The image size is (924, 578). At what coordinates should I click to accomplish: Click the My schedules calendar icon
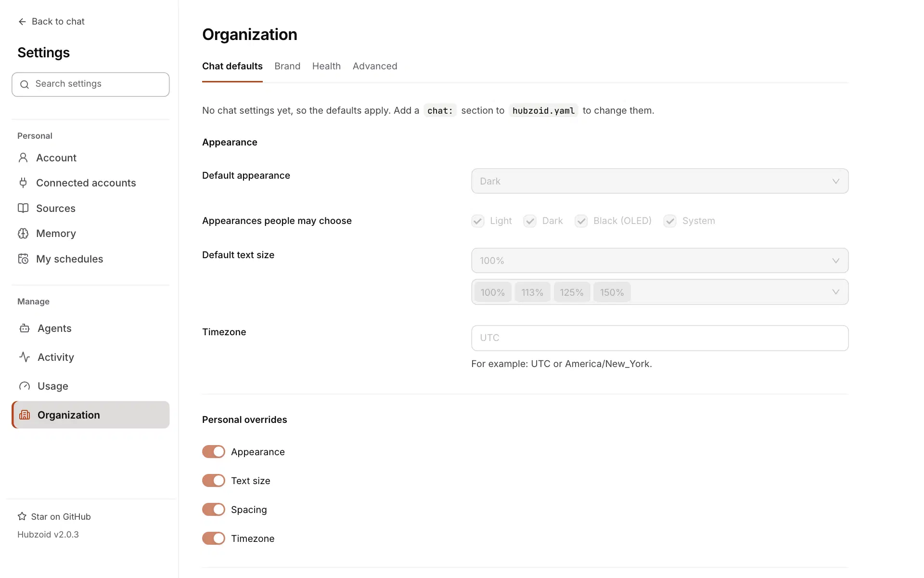(x=23, y=259)
